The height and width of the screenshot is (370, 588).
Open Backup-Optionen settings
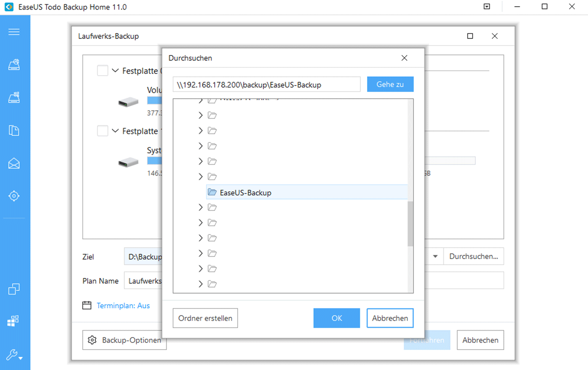[125, 340]
